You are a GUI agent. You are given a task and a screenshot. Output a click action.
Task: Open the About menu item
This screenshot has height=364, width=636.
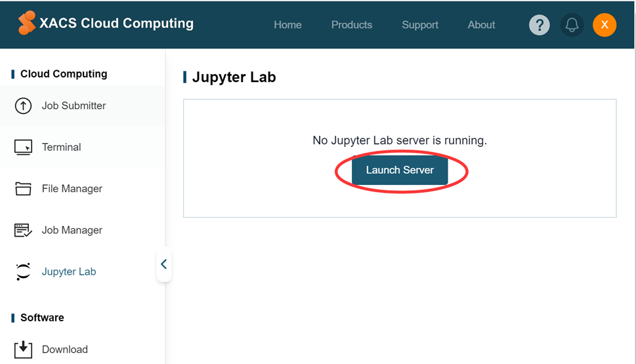[482, 25]
